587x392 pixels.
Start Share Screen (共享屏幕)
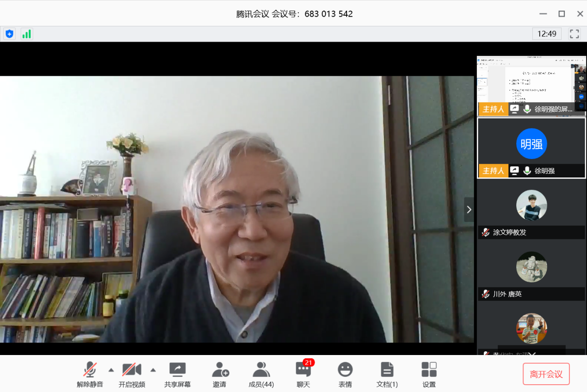[177, 374]
